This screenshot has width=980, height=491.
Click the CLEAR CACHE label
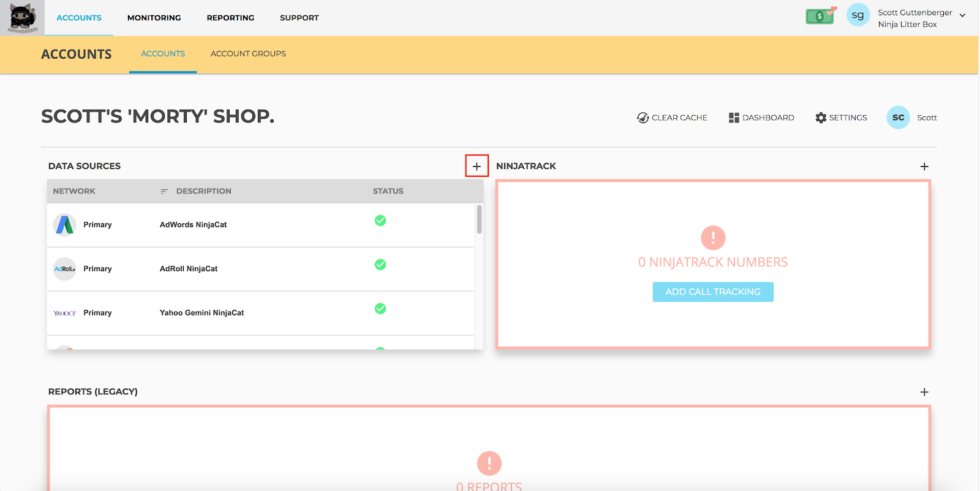pyautogui.click(x=679, y=118)
